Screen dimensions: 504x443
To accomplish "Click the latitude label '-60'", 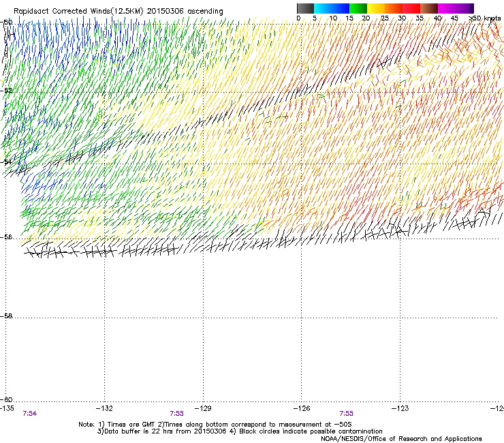I will 6,399.
